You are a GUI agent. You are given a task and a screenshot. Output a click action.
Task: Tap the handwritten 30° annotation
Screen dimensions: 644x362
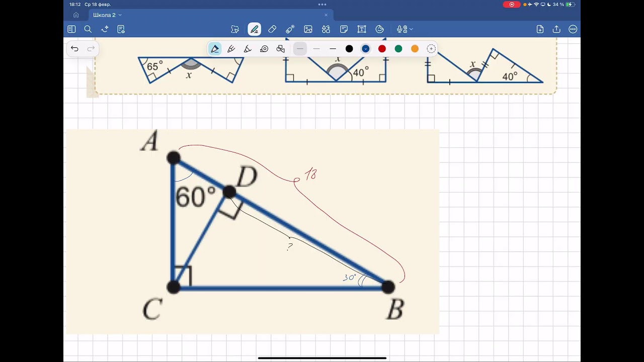tap(350, 278)
